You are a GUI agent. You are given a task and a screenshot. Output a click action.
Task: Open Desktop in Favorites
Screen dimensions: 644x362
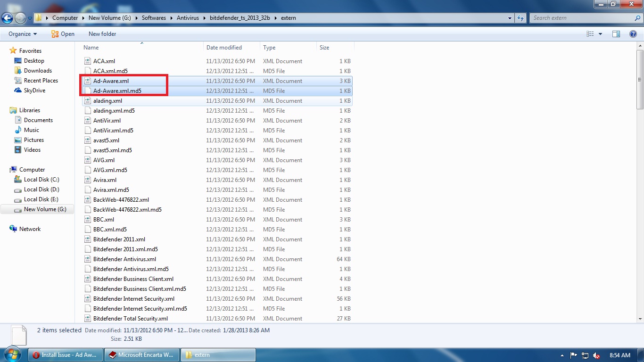pos(34,61)
